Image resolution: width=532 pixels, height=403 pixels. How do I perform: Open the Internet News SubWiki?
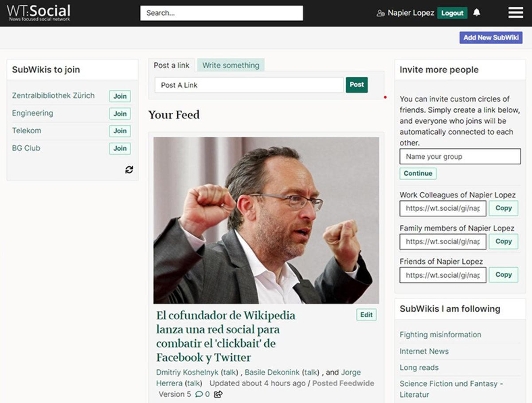[424, 351]
